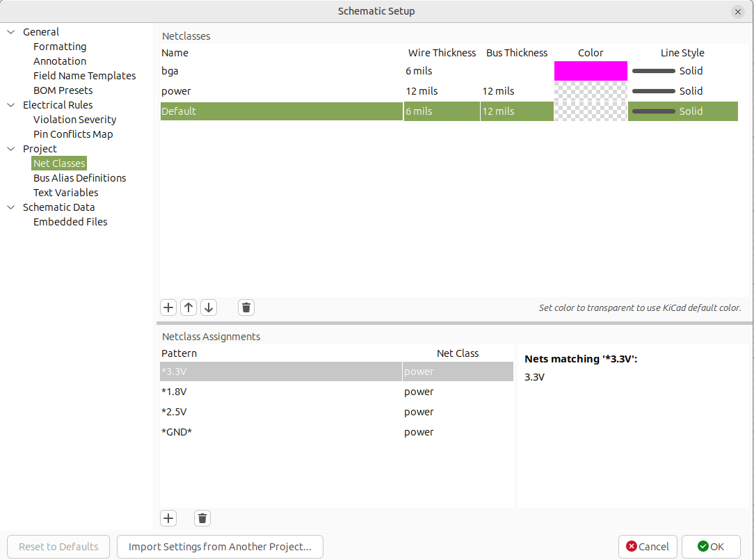Viewport: 754px width, 560px height.
Task: Open the magenta color swatch for bga
Action: point(591,71)
